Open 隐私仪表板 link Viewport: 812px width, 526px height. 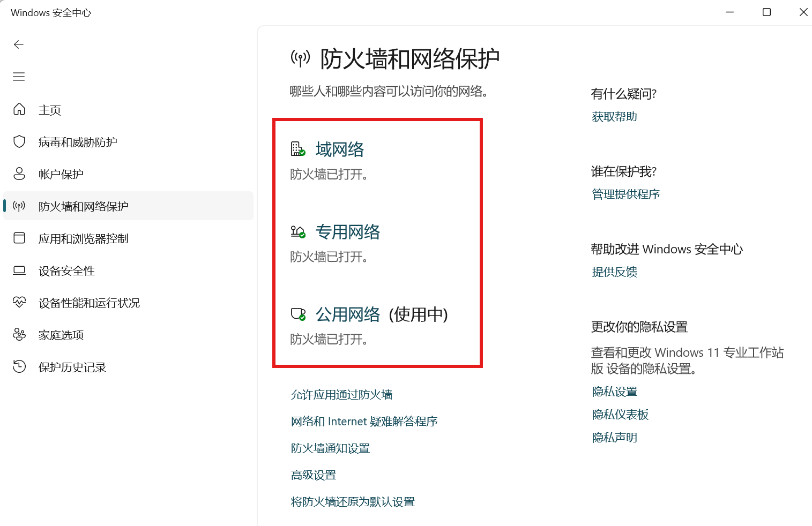(x=620, y=415)
